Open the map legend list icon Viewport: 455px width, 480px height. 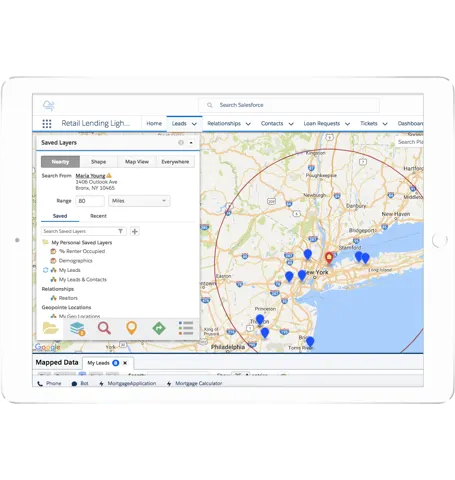pos(186,328)
